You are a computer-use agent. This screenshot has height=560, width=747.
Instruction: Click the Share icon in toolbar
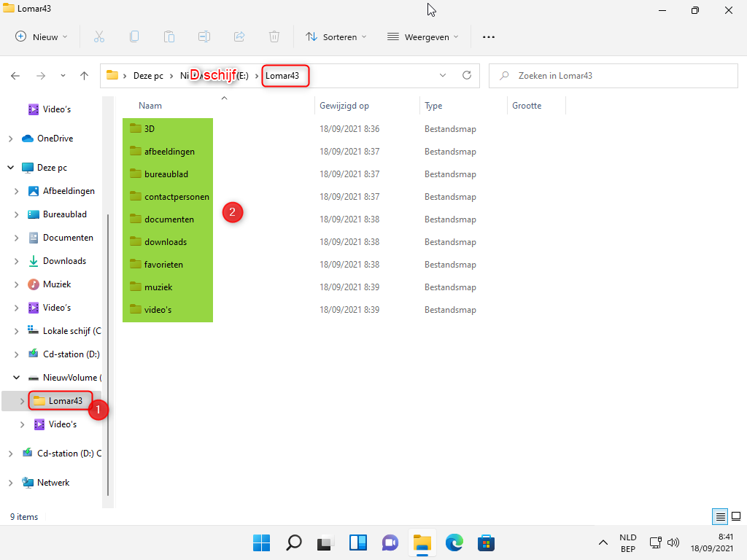tap(239, 36)
